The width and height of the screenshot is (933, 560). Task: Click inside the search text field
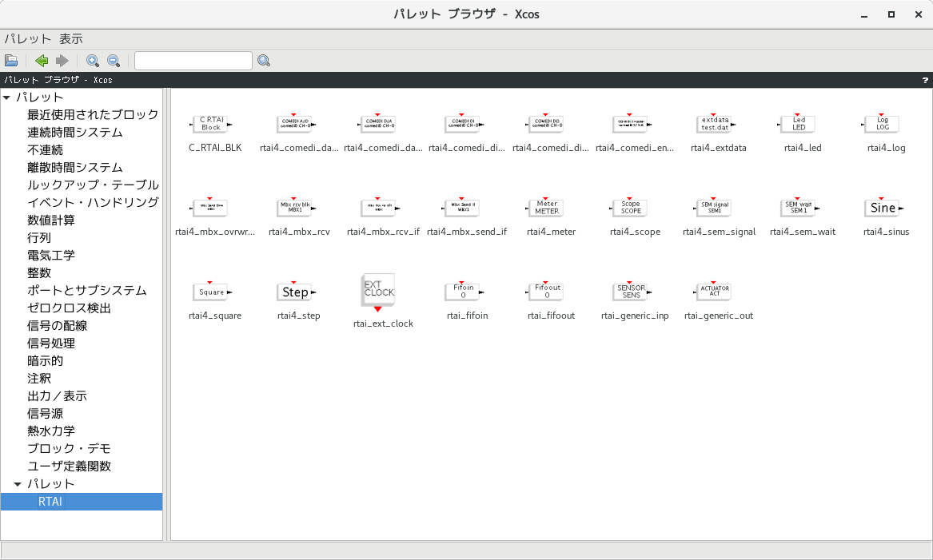coord(193,60)
